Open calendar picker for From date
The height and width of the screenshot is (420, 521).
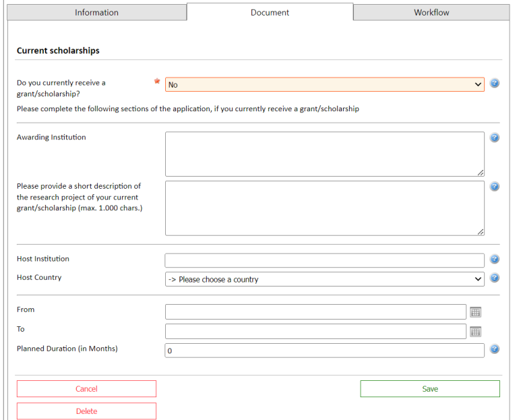click(x=475, y=312)
